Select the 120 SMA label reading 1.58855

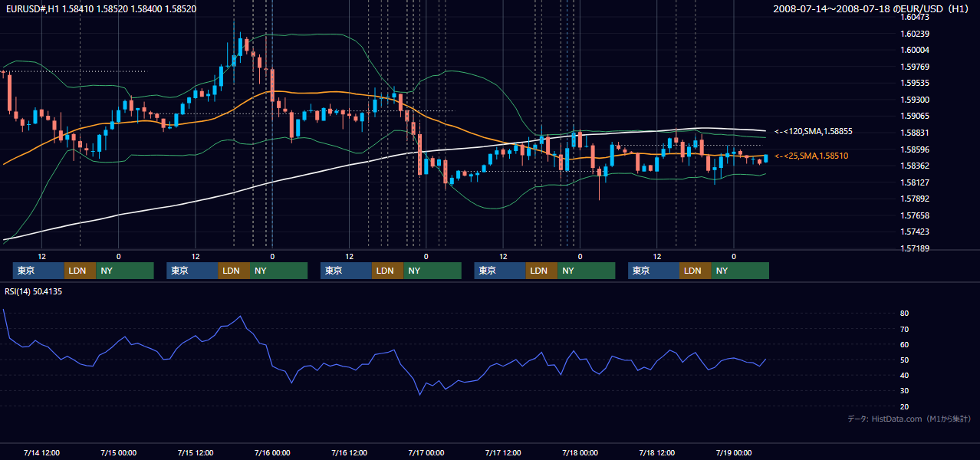point(814,132)
